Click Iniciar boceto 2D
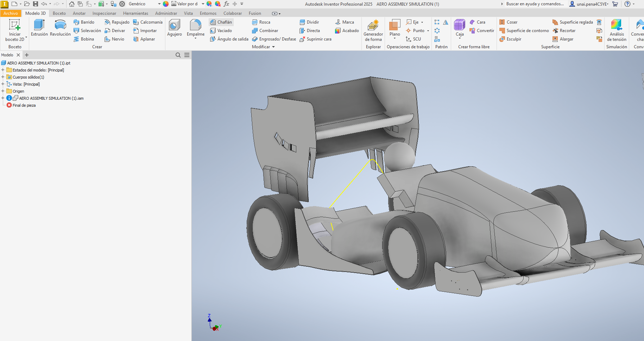The width and height of the screenshot is (644, 341). (x=14, y=31)
